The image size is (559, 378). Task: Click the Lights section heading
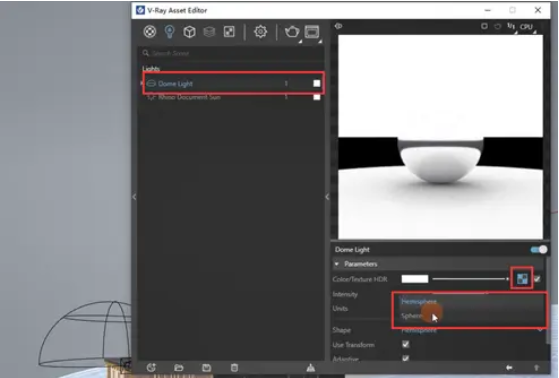(151, 68)
